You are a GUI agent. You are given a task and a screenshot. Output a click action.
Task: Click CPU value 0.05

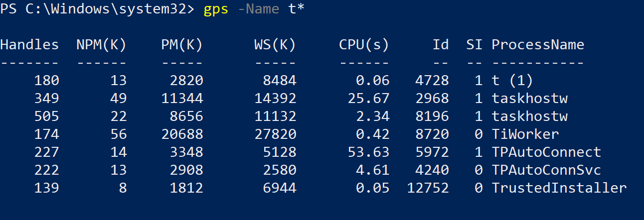click(x=373, y=188)
